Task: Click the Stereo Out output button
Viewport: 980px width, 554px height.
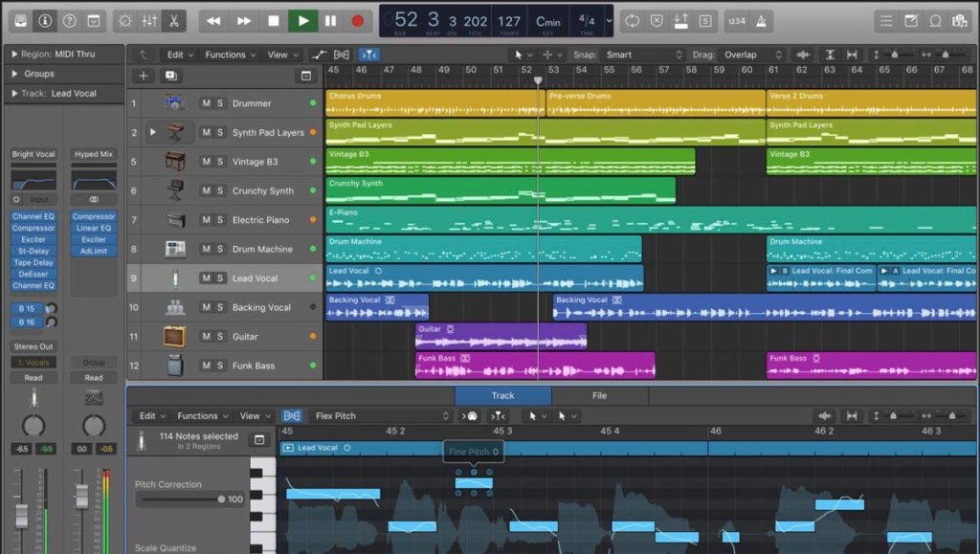Action: (x=33, y=346)
